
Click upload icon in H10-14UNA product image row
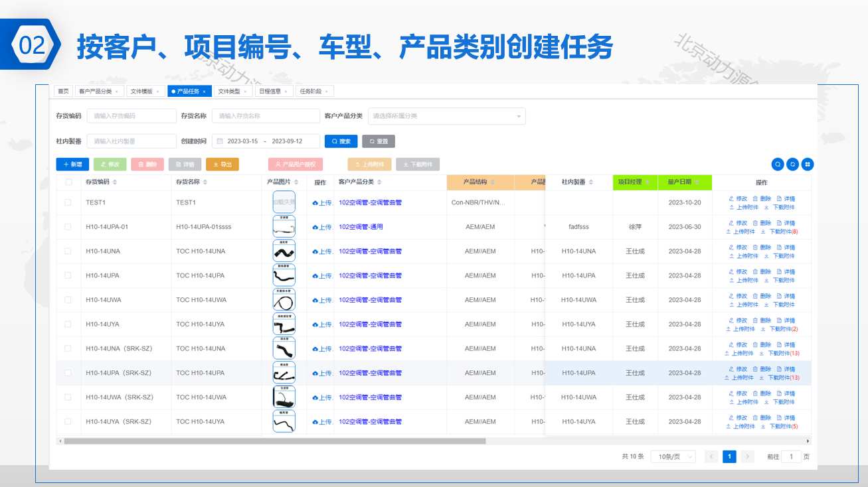point(315,251)
